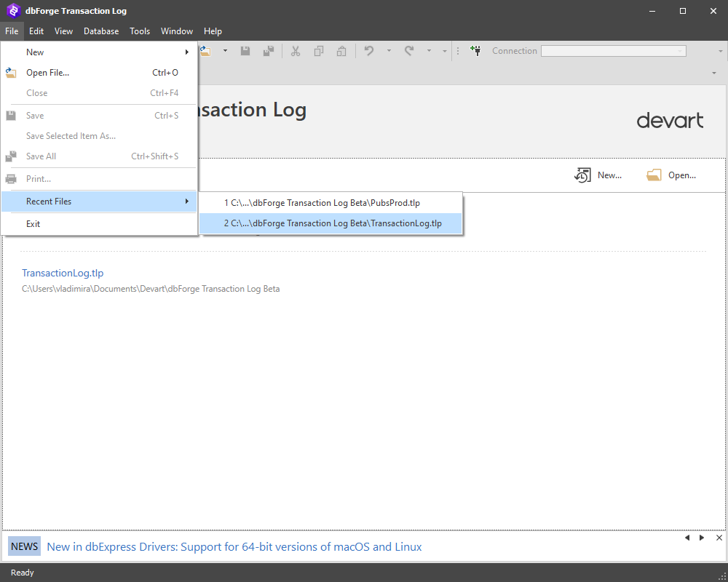Click the New... button on start page
The height and width of the screenshot is (582, 728).
point(598,175)
